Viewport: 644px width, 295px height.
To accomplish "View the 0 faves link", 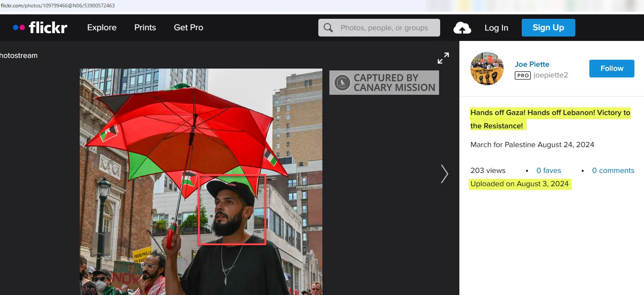I will (548, 170).
